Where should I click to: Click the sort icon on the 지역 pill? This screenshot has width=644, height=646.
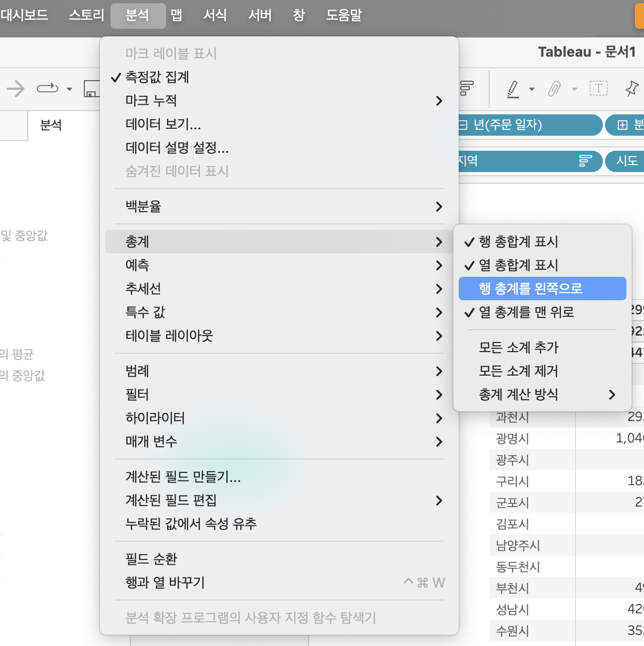(586, 161)
